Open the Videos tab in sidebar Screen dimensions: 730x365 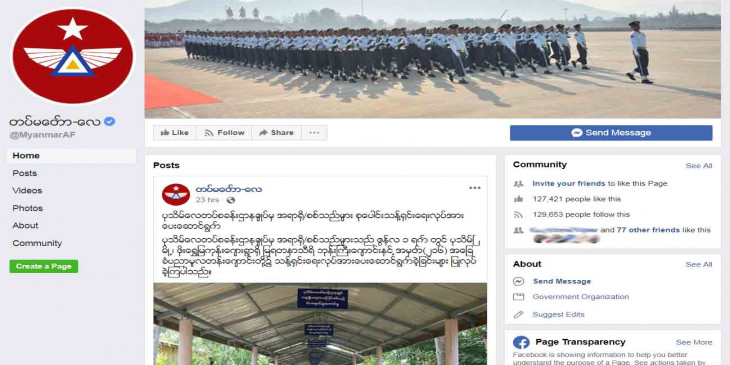(x=27, y=191)
